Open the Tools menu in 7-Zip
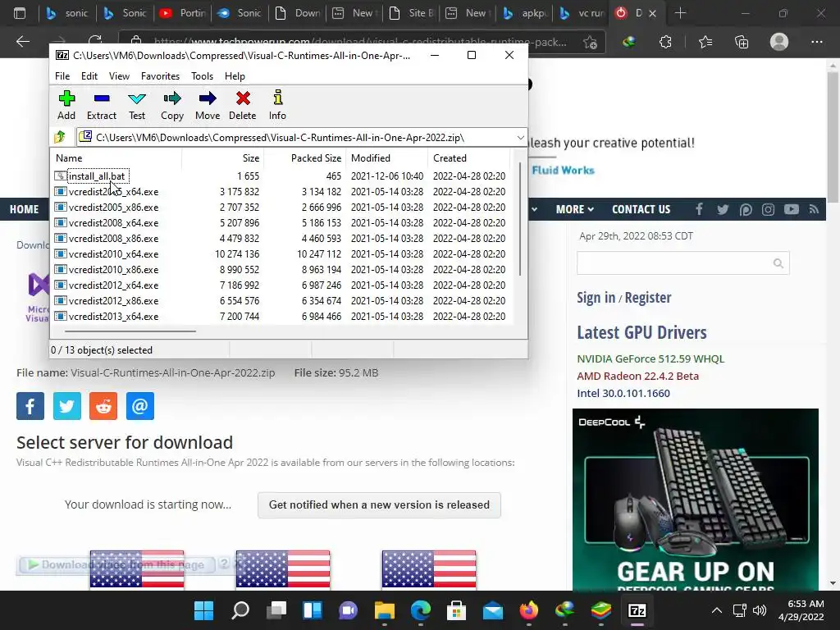This screenshot has height=630, width=840. pos(203,76)
